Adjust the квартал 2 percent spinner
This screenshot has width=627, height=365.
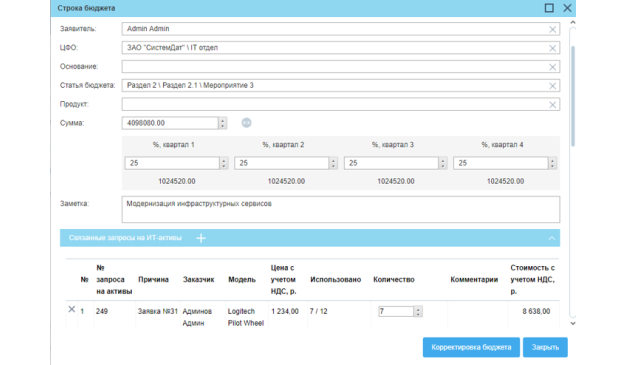(333, 163)
